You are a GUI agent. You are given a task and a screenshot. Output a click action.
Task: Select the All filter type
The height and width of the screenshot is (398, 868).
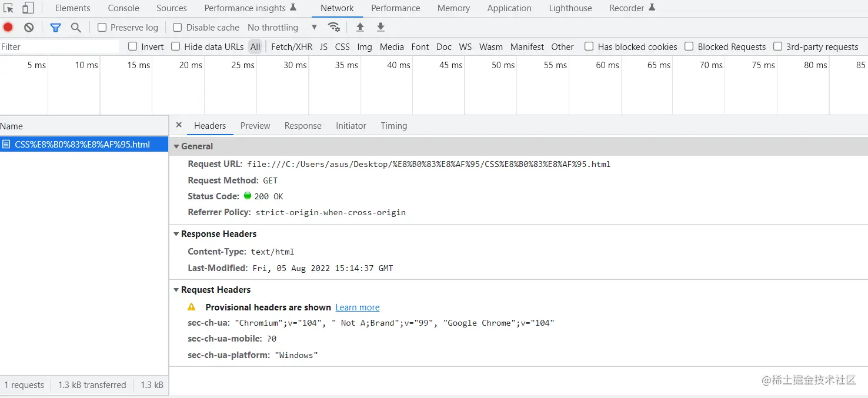pos(255,46)
